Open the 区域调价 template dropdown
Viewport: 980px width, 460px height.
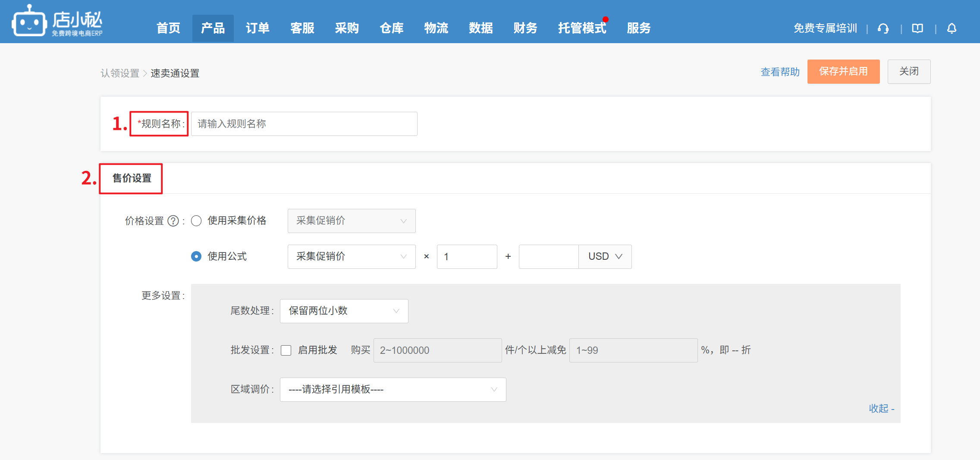click(x=393, y=390)
